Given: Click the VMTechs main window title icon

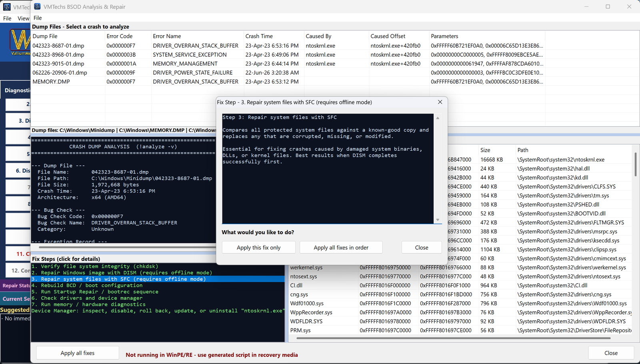Looking at the screenshot, I should [7, 7].
